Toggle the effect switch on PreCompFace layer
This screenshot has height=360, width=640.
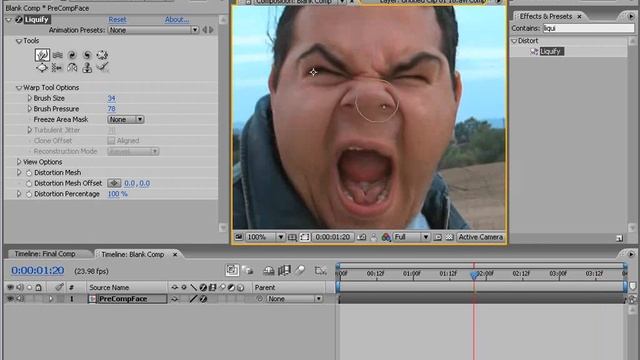(203, 299)
